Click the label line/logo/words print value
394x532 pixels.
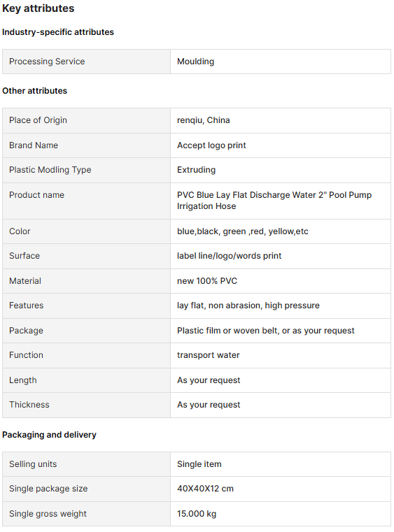(230, 256)
